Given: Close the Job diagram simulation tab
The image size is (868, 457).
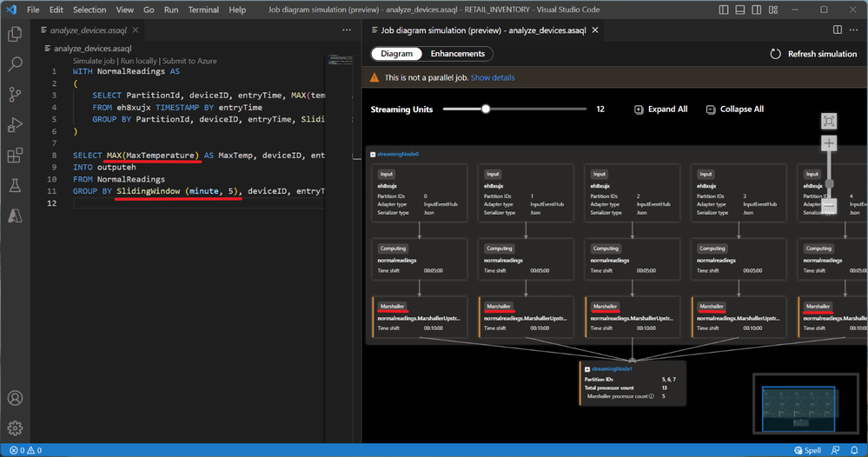Looking at the screenshot, I should coord(595,30).
